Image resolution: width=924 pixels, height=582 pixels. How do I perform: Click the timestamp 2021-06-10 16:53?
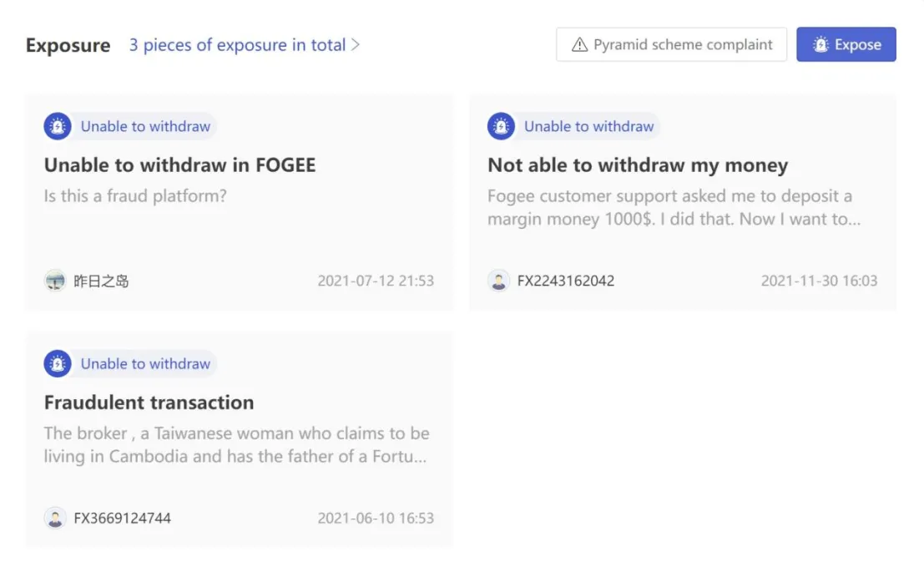[376, 519]
